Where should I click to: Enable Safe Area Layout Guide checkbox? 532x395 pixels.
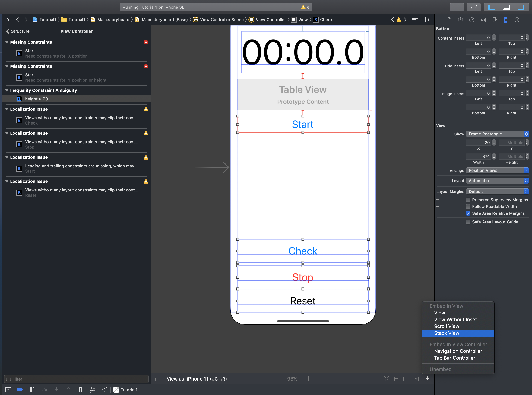coord(468,222)
